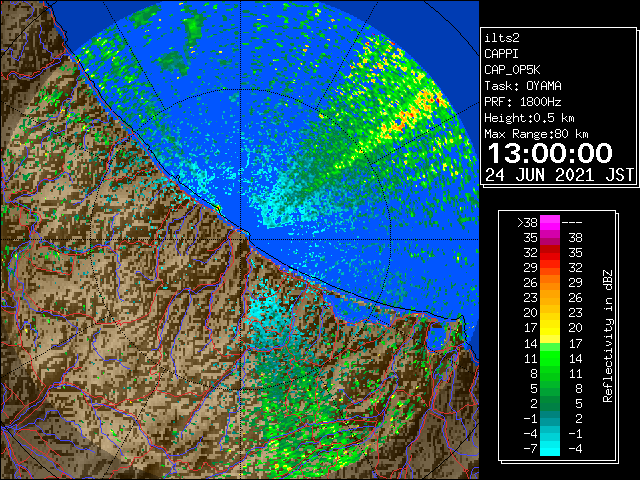
Task: Click the '24 JUN 2021 JST' date
Action: 560,175
